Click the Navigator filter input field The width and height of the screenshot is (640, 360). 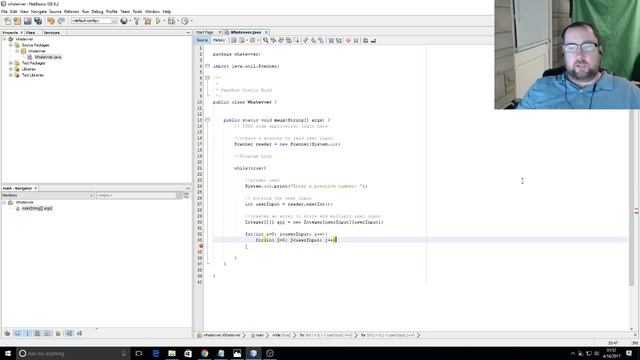pyautogui.click(x=136, y=196)
